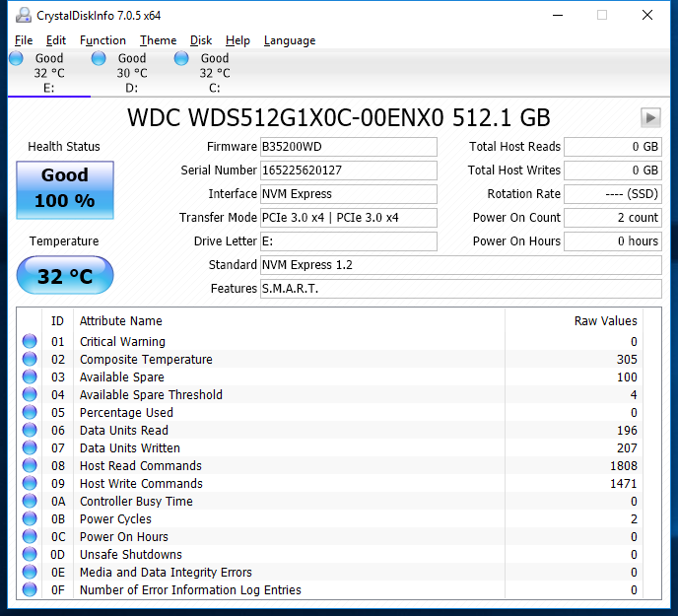Click the CrystalDiskInfo app icon in title bar

(x=23, y=15)
